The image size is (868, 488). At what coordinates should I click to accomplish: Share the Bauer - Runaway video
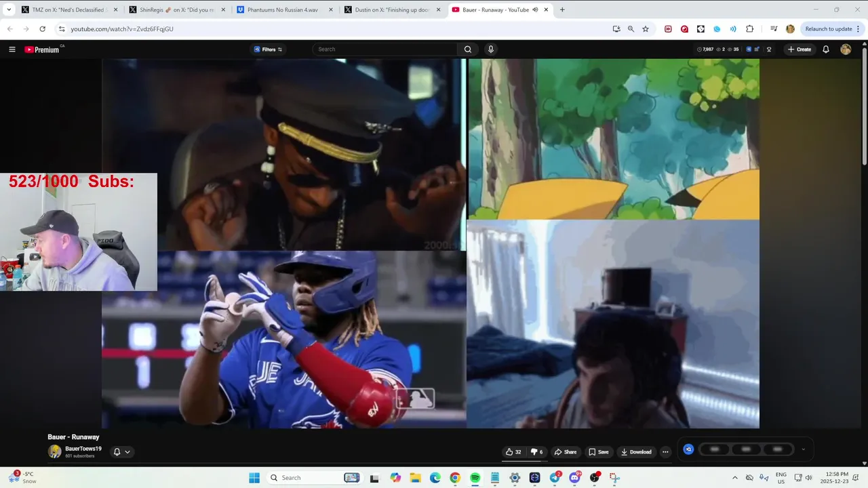click(x=566, y=452)
